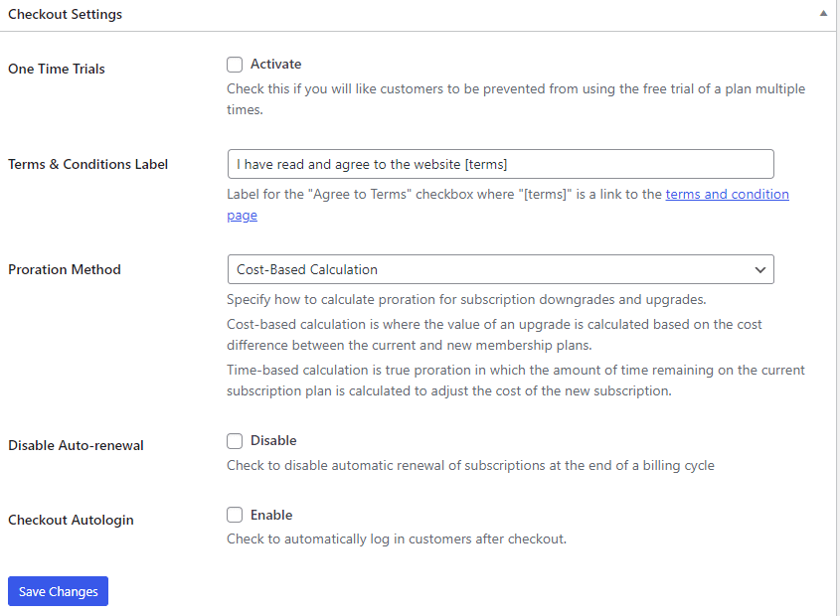Collapse the Checkout Settings panel arrow
840x616 pixels.
click(x=822, y=15)
